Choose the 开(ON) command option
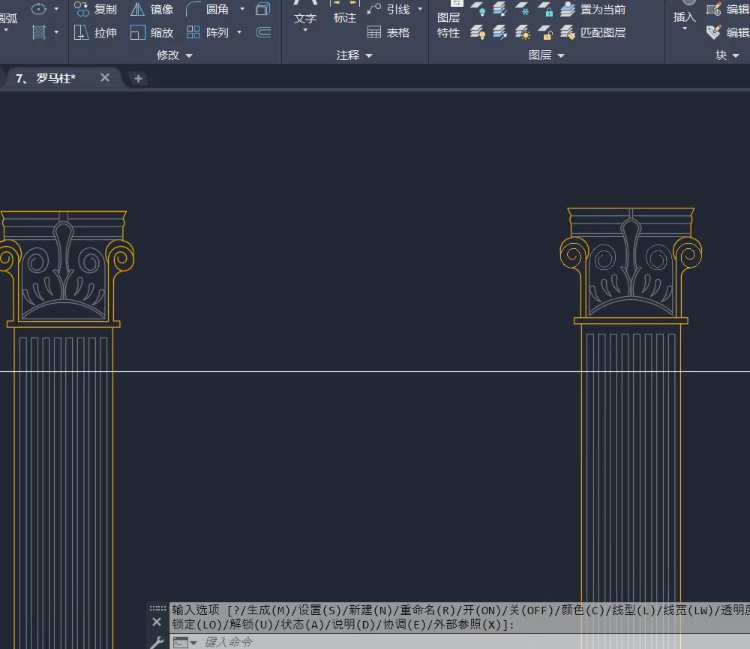This screenshot has width=750, height=649. [x=482, y=610]
